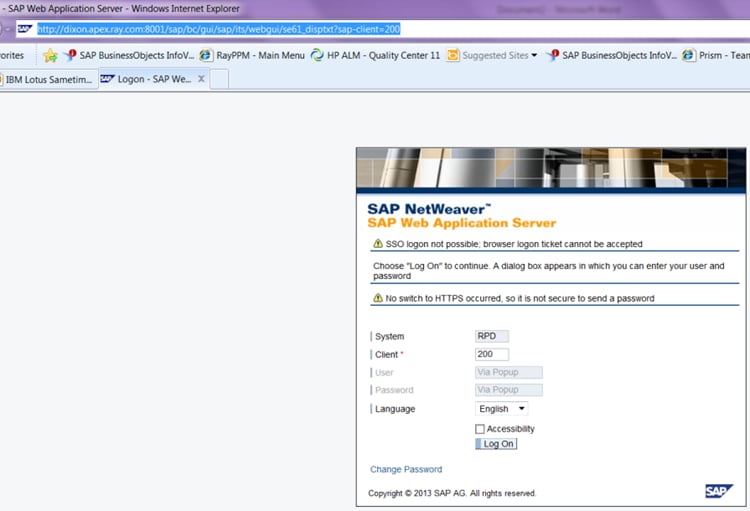
Task: Click the SSO logon warning icon
Action: pos(378,244)
